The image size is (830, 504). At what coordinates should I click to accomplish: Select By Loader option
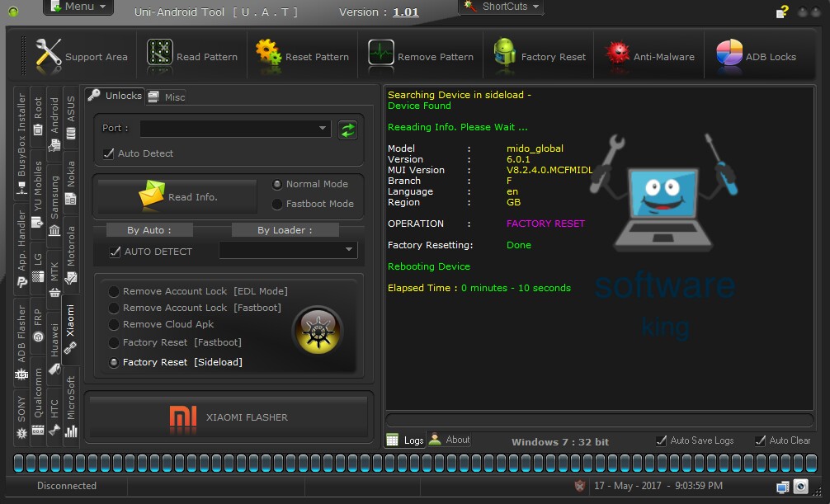click(285, 230)
